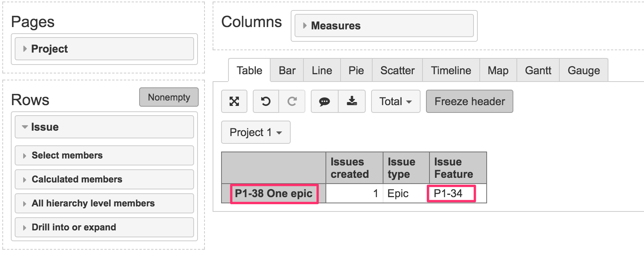Image resolution: width=644 pixels, height=259 pixels.
Task: Select the Timeline tab
Action: tap(451, 70)
